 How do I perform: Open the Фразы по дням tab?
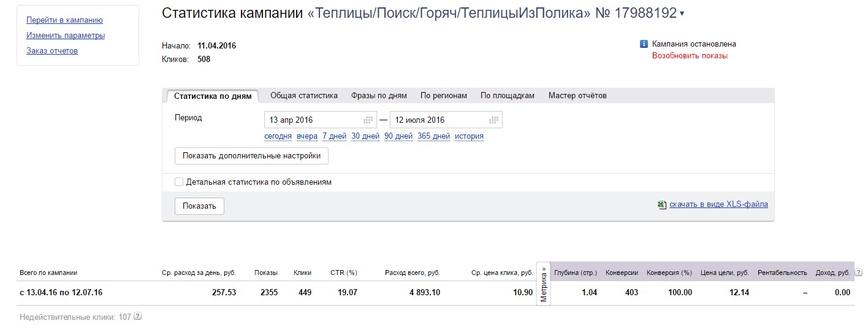(x=379, y=96)
